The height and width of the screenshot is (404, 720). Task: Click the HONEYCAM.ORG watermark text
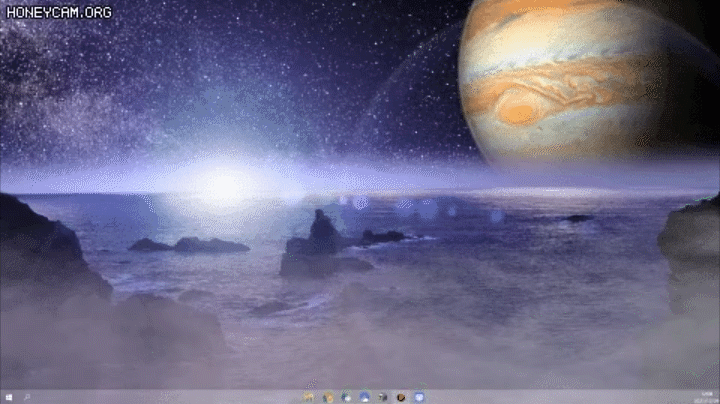click(58, 13)
